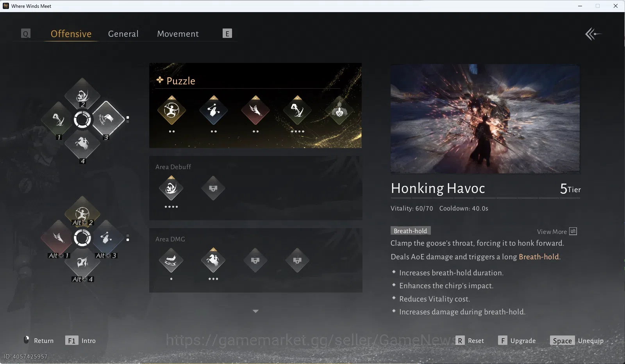Click the highlighted skill slot 3
This screenshot has width=625, height=364.
coord(108,119)
